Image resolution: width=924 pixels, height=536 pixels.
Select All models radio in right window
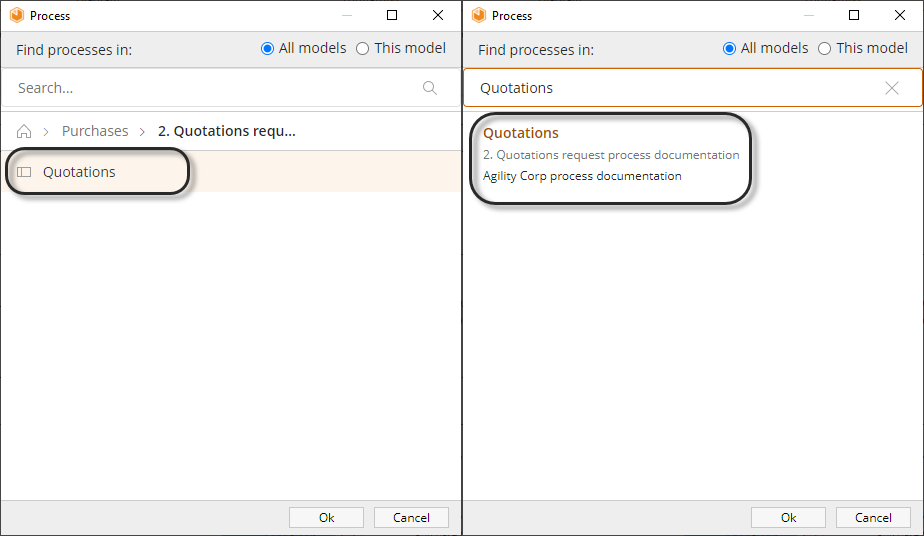coord(729,48)
